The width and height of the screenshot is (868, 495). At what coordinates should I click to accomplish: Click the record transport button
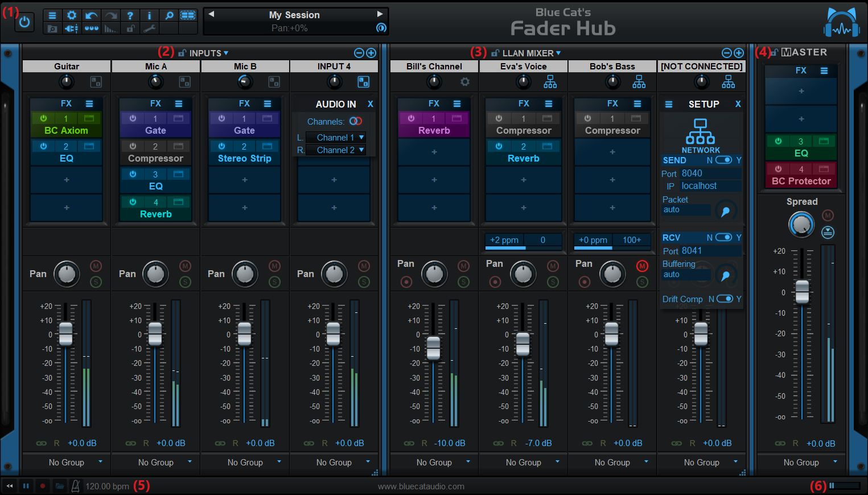(x=42, y=486)
